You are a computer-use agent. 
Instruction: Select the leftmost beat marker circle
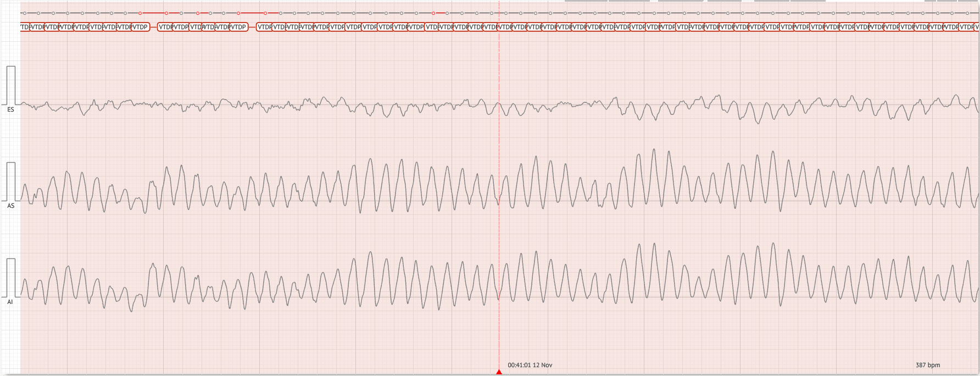[x=24, y=13]
